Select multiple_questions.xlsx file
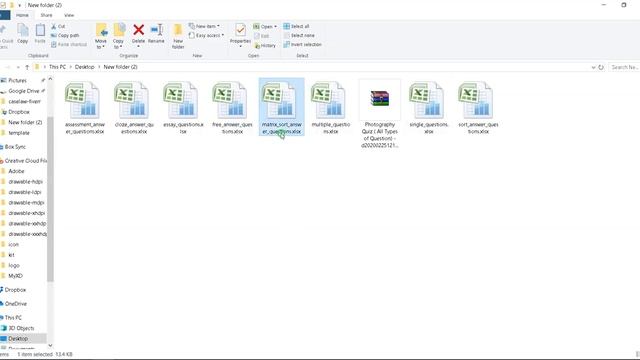The height and width of the screenshot is (360, 640). 331,108
